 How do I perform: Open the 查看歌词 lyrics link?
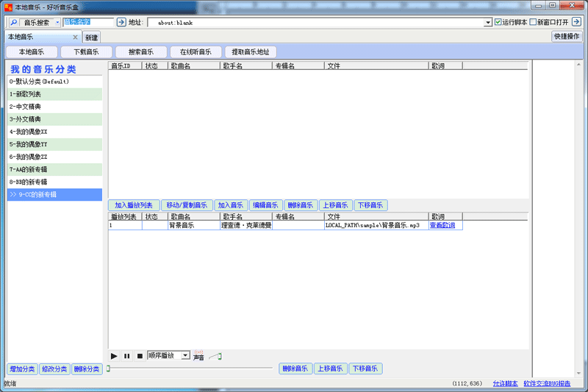click(442, 226)
